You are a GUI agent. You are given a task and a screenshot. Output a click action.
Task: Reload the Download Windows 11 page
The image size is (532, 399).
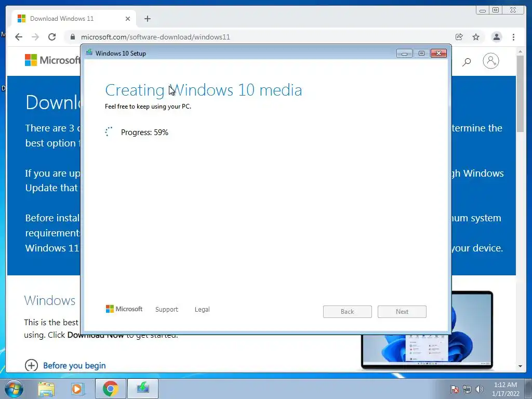click(52, 37)
